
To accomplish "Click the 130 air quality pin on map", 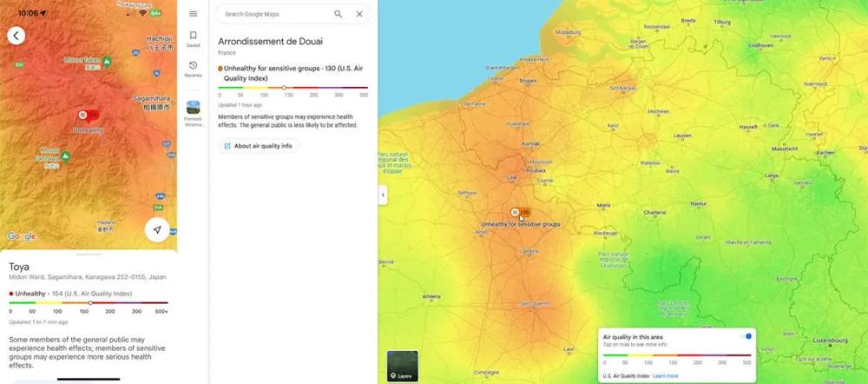I will (x=520, y=212).
